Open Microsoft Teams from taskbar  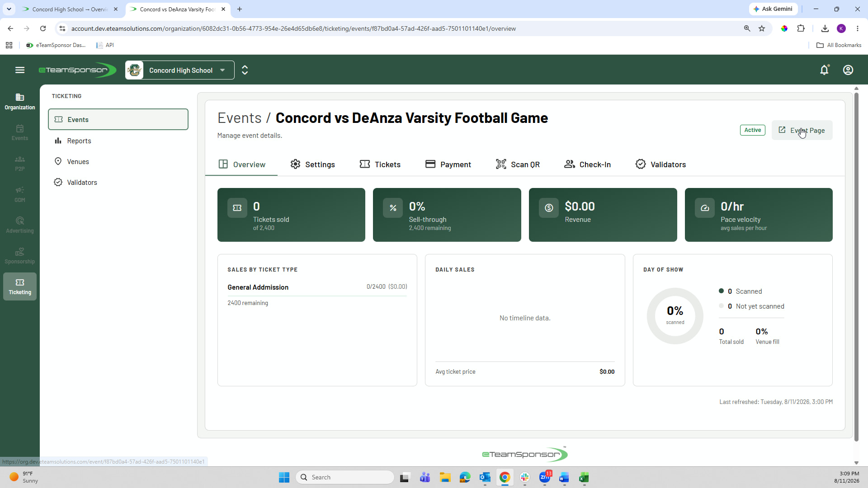coord(425,477)
